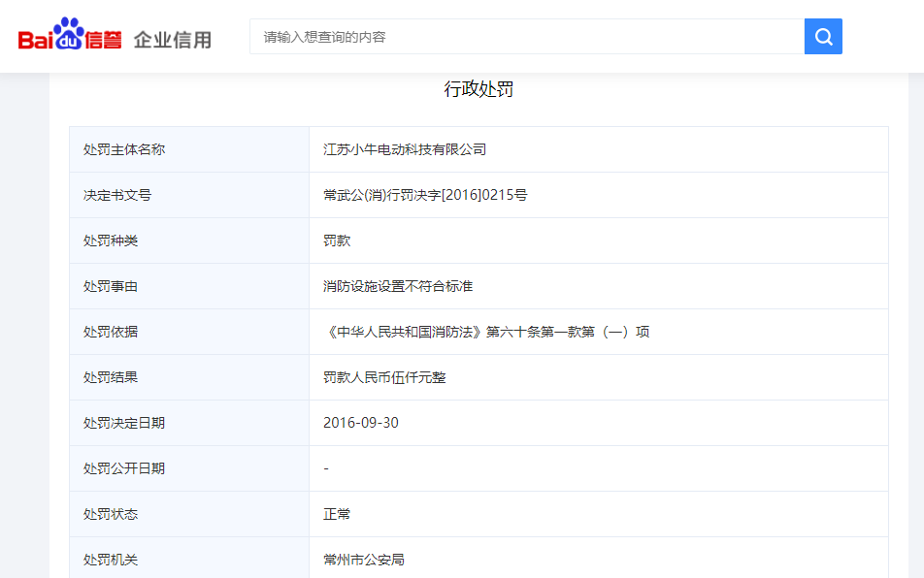Viewport: 924px width, 578px height.
Task: Click company name 江苏小牛电动科技有限公司
Action: 405,149
